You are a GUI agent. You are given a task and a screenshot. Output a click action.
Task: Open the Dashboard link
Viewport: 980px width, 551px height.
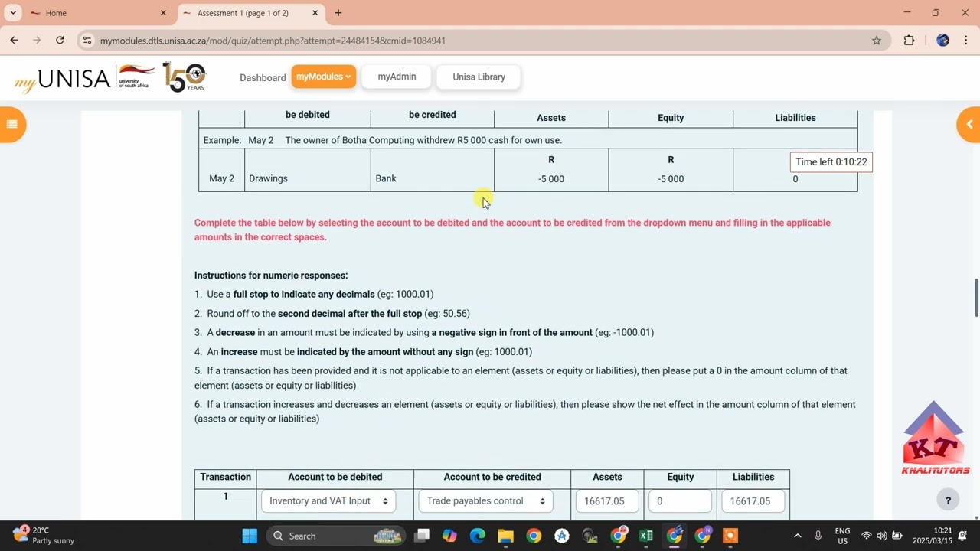(x=263, y=77)
